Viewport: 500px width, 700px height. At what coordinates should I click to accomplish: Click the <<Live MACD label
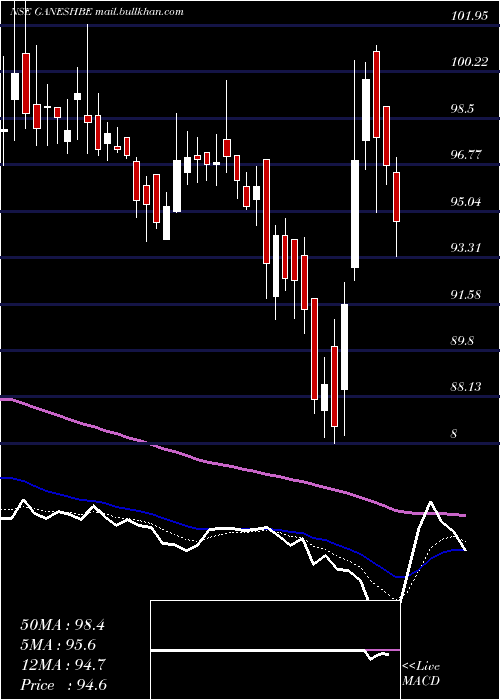[x=421, y=674]
